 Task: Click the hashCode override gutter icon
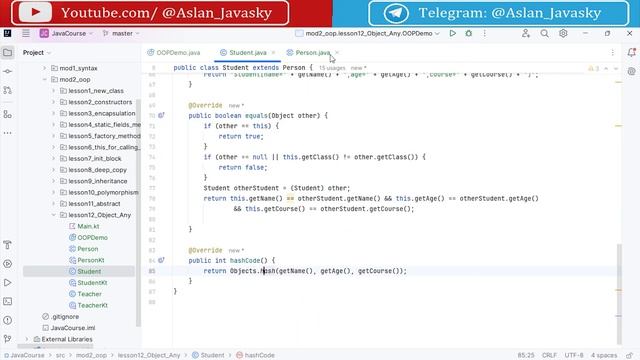pyautogui.click(x=161, y=260)
